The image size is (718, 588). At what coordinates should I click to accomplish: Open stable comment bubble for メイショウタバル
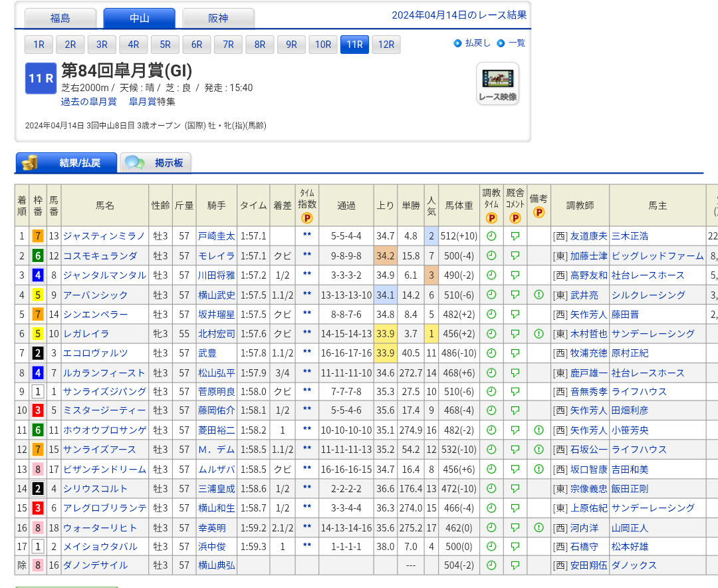(515, 546)
